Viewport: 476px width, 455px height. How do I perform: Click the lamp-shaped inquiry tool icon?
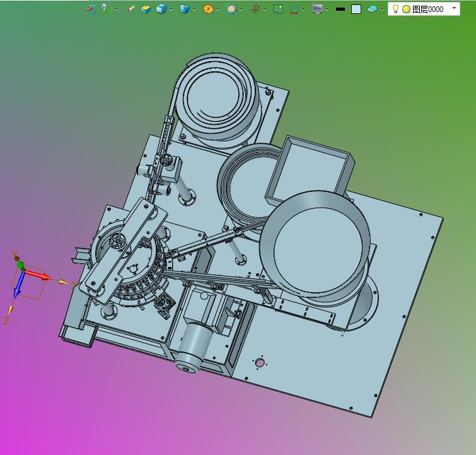(105, 8)
